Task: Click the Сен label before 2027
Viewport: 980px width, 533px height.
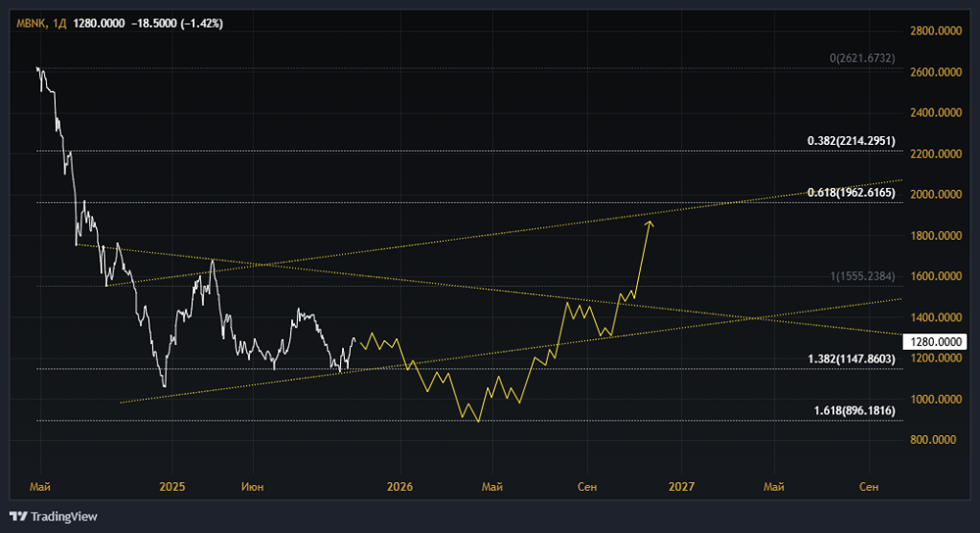Action: pos(587,487)
